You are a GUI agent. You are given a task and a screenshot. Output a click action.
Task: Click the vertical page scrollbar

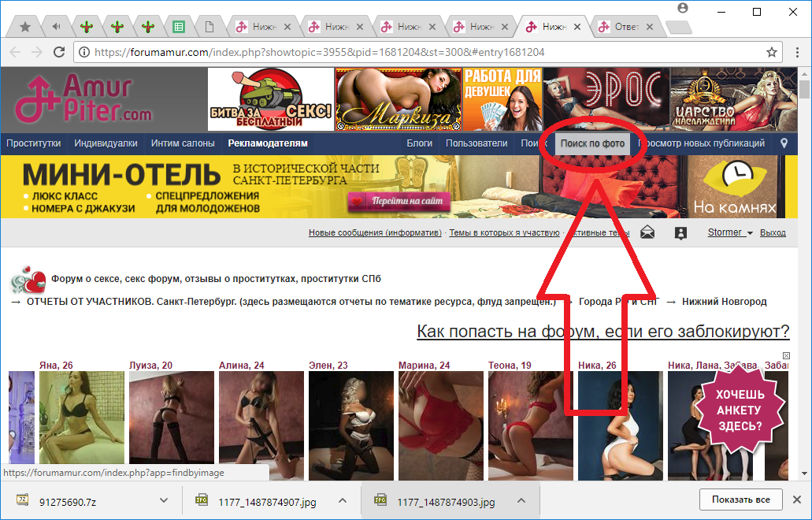point(804,276)
